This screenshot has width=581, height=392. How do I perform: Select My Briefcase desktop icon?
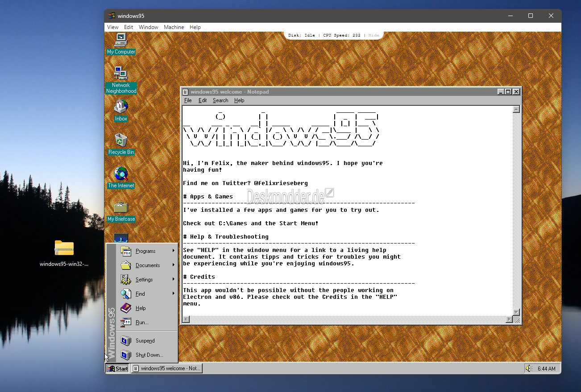coord(121,211)
